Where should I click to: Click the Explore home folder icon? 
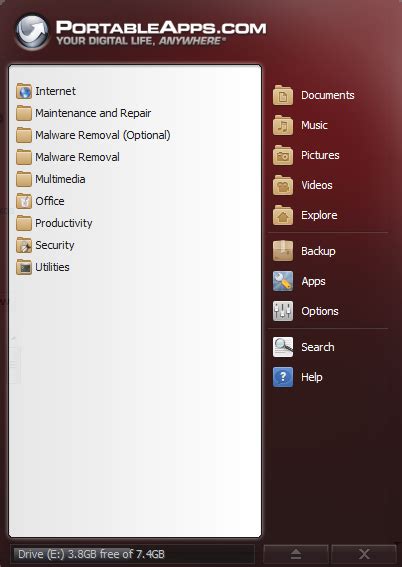pos(283,216)
